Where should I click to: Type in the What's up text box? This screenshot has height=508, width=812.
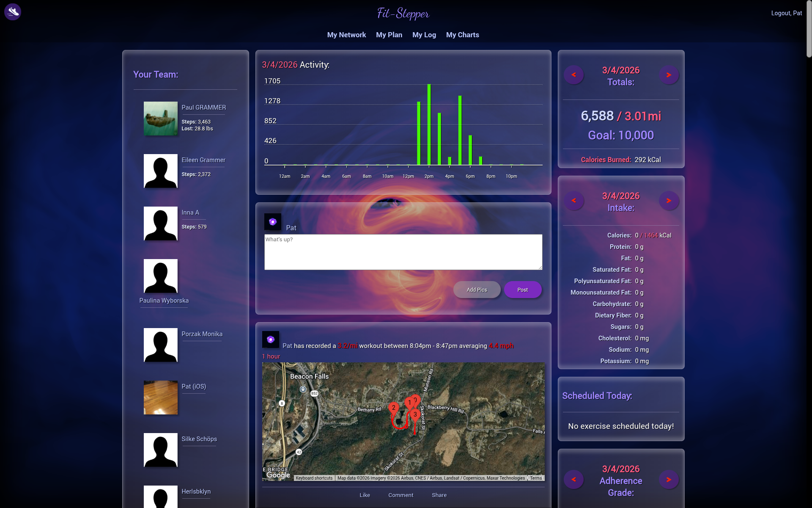403,252
